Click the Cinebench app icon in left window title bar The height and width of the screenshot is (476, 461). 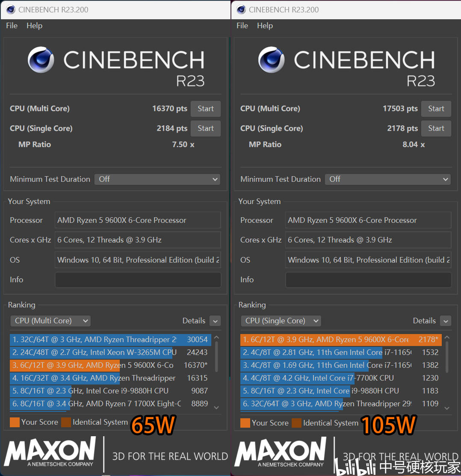coord(11,10)
